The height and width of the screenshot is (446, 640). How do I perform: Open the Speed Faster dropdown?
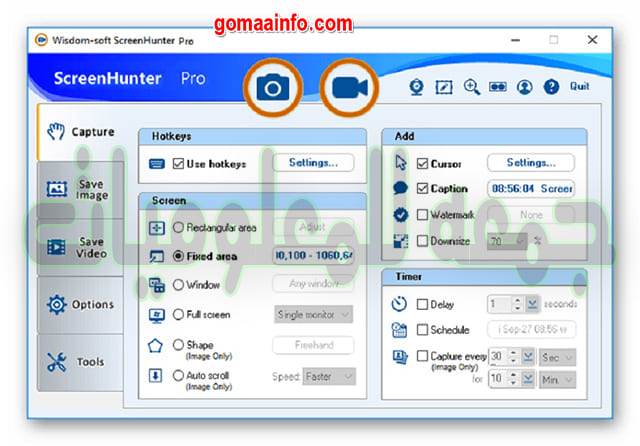[x=329, y=377]
